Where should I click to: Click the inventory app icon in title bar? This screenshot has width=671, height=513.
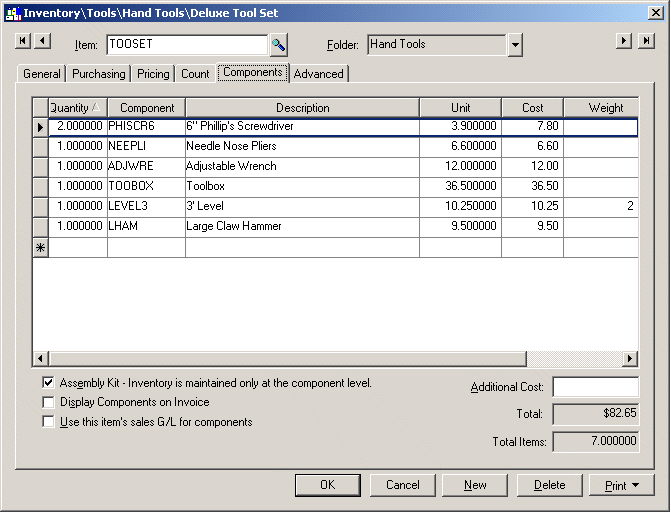(13, 13)
